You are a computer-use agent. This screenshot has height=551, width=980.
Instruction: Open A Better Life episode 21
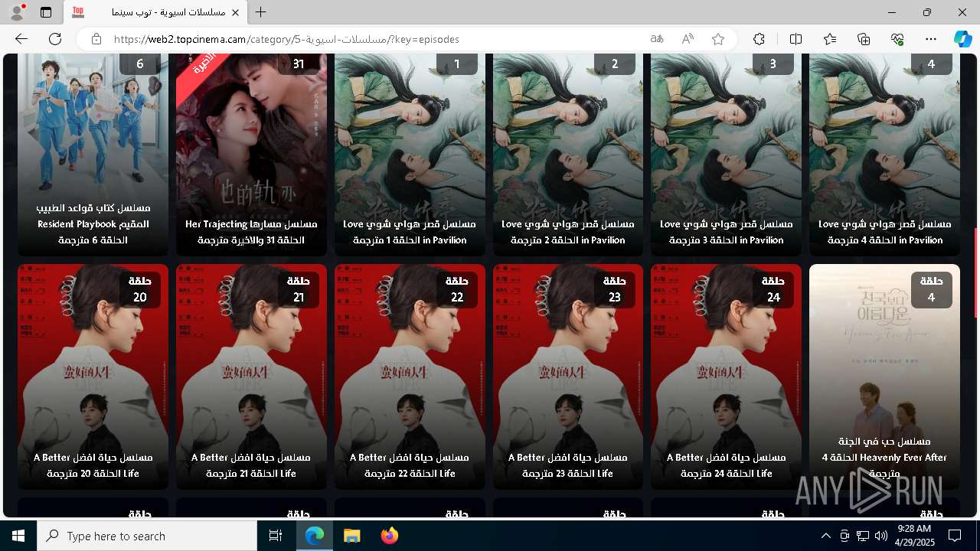click(x=251, y=377)
